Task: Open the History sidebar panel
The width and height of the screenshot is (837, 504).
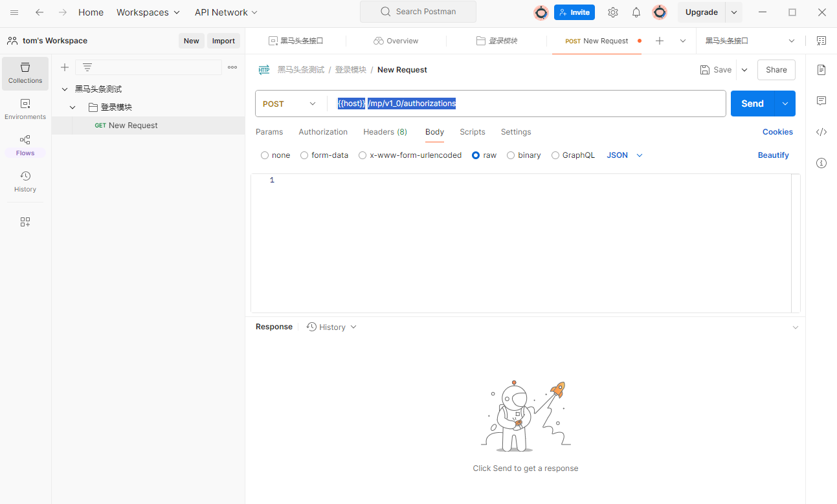Action: [25, 182]
